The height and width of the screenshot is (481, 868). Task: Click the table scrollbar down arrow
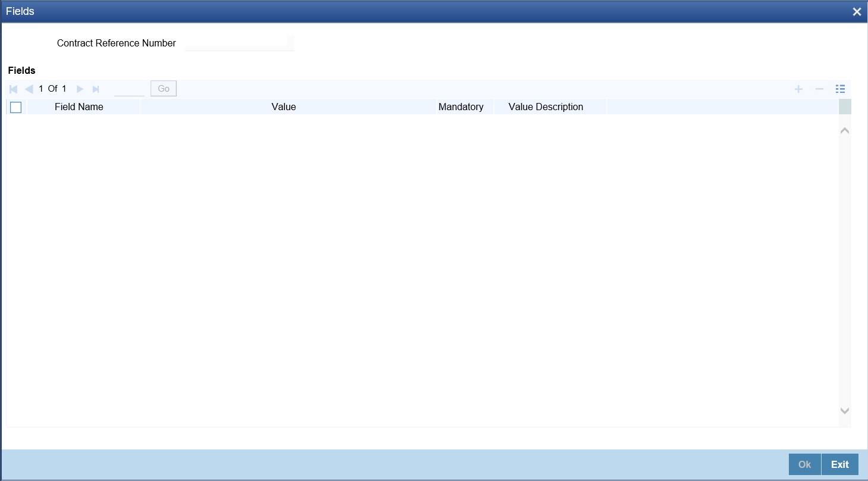[x=845, y=410]
